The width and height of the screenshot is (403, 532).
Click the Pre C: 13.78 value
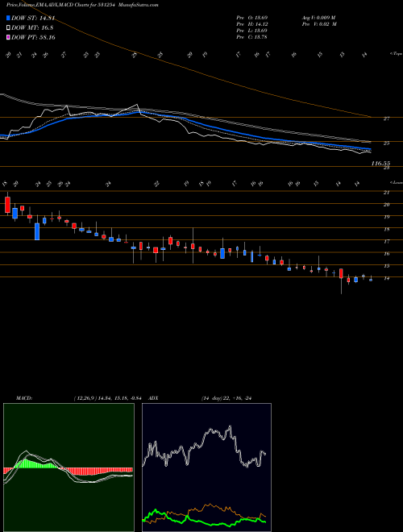252,36
